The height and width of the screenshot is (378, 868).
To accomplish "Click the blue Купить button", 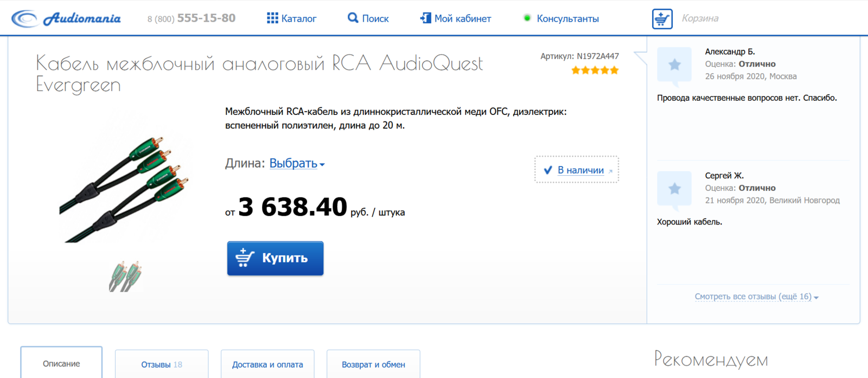I will coord(275,258).
